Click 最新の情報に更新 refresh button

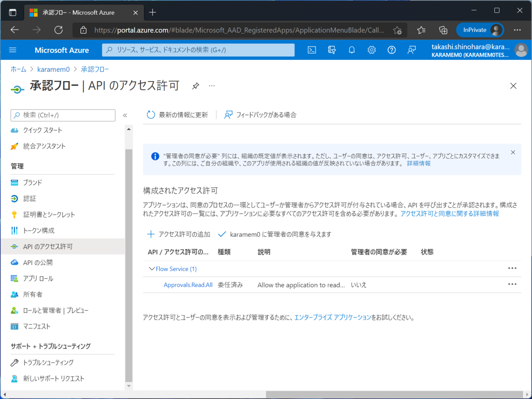pos(177,115)
